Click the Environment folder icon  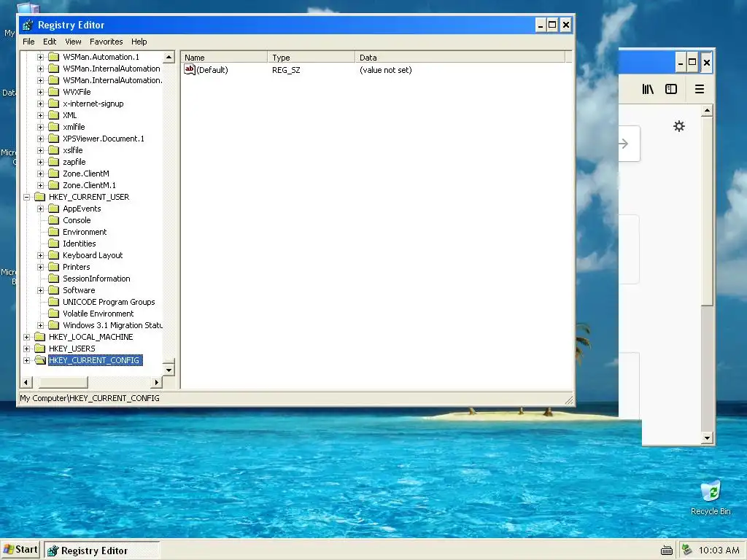tap(54, 232)
